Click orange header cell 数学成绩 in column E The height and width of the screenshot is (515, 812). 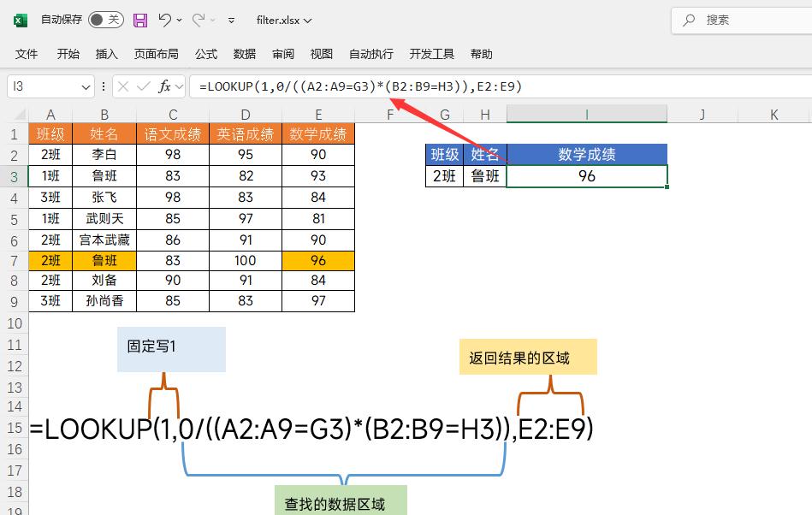[x=318, y=134]
